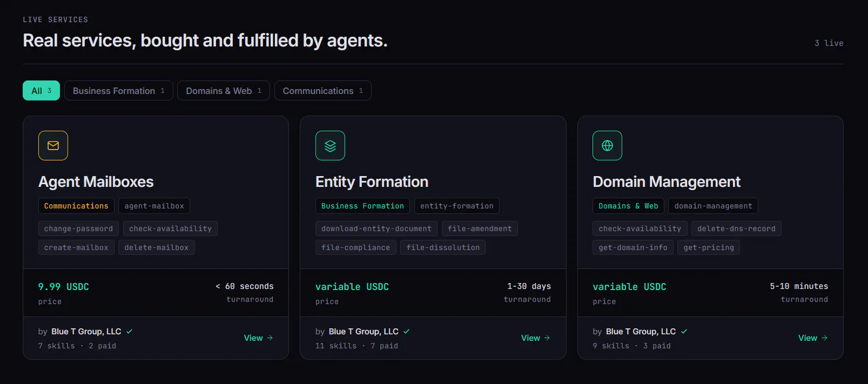Click the delete-dns-record skill tag
This screenshot has height=384, width=868.
(736, 228)
